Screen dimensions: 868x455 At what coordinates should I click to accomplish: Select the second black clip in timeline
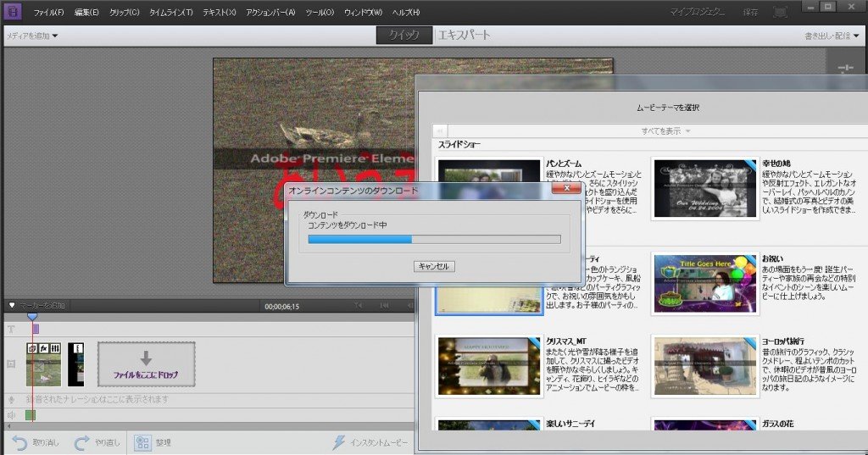coord(76,364)
